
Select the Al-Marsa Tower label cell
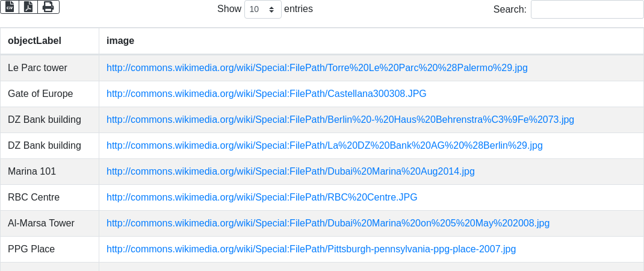(49, 223)
